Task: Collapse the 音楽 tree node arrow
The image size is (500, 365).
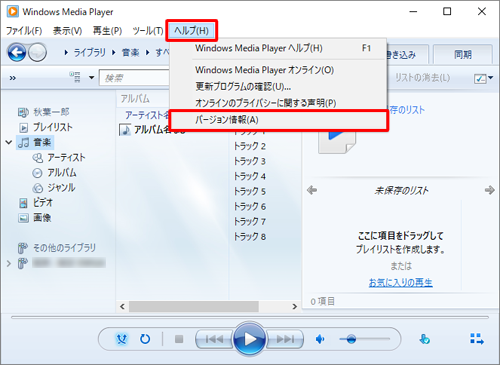Action: pyautogui.click(x=9, y=143)
